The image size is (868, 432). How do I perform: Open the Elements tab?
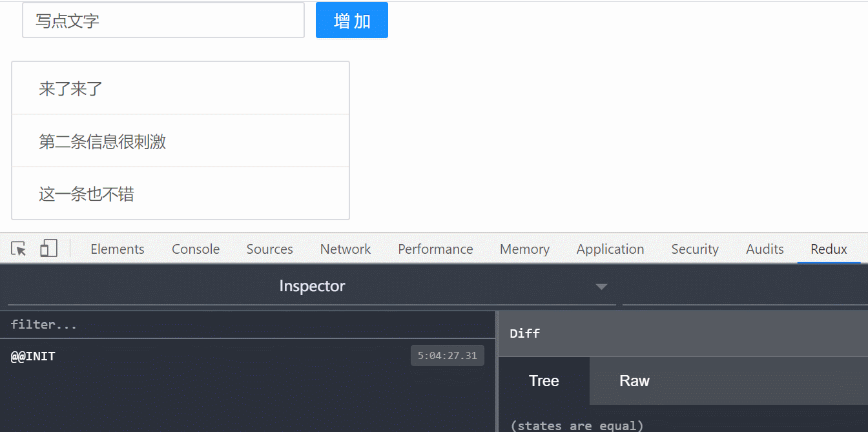click(x=118, y=249)
